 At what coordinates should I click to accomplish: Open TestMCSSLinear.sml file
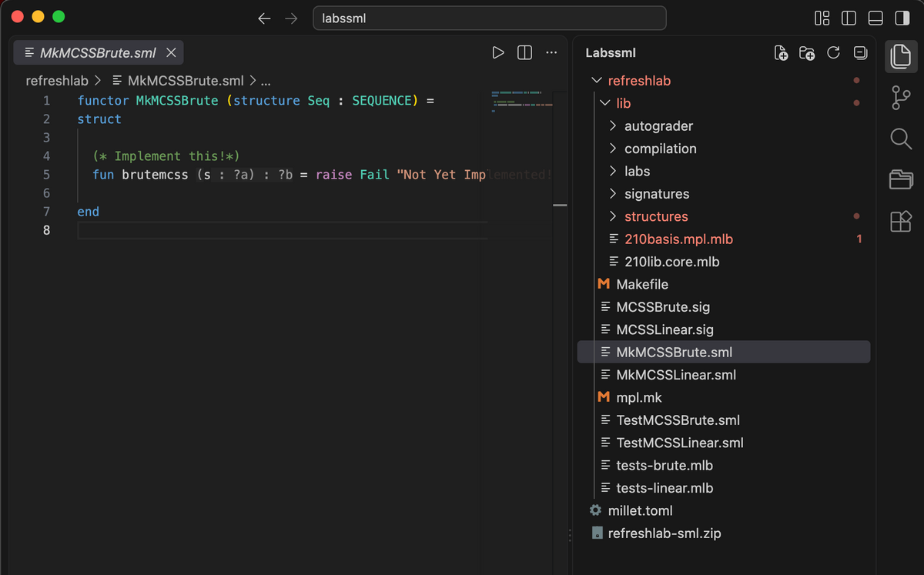[x=724, y=443]
